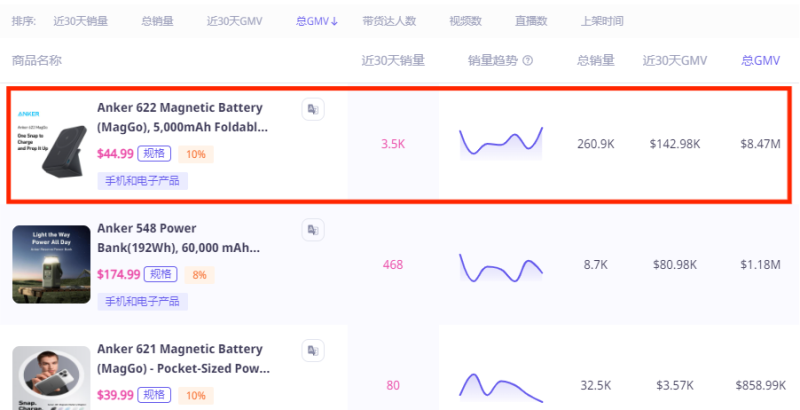Image resolution: width=800 pixels, height=410 pixels.
Task: Sort by 近30天GMV in the sort bar
Action: click(x=235, y=20)
